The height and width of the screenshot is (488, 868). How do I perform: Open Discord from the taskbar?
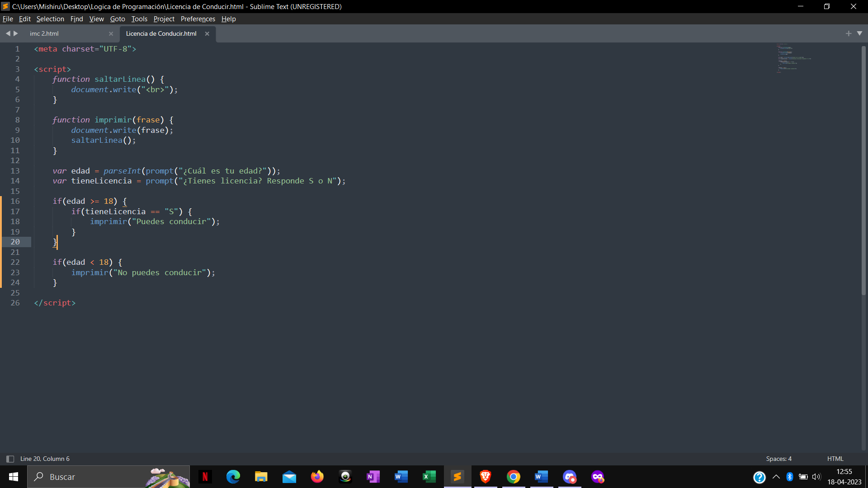pyautogui.click(x=569, y=477)
